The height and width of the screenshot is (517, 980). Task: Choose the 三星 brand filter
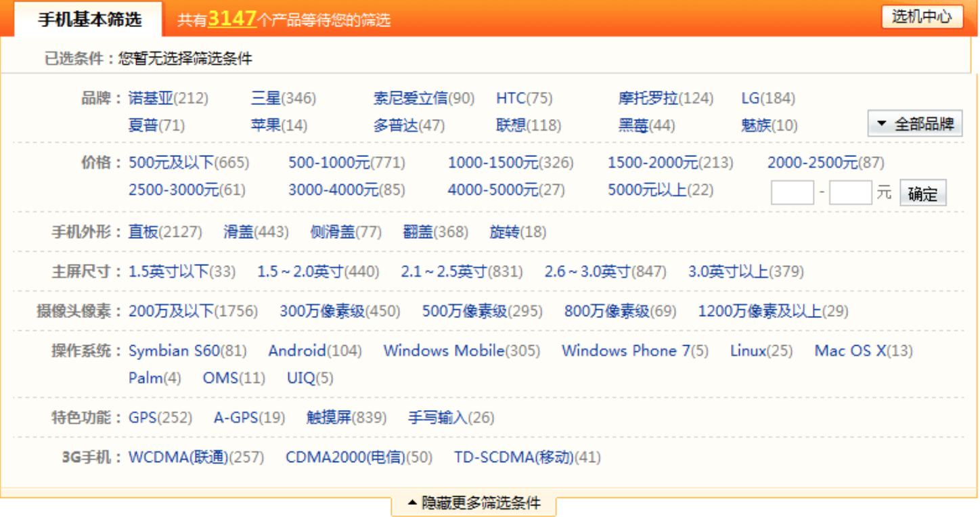pos(265,99)
